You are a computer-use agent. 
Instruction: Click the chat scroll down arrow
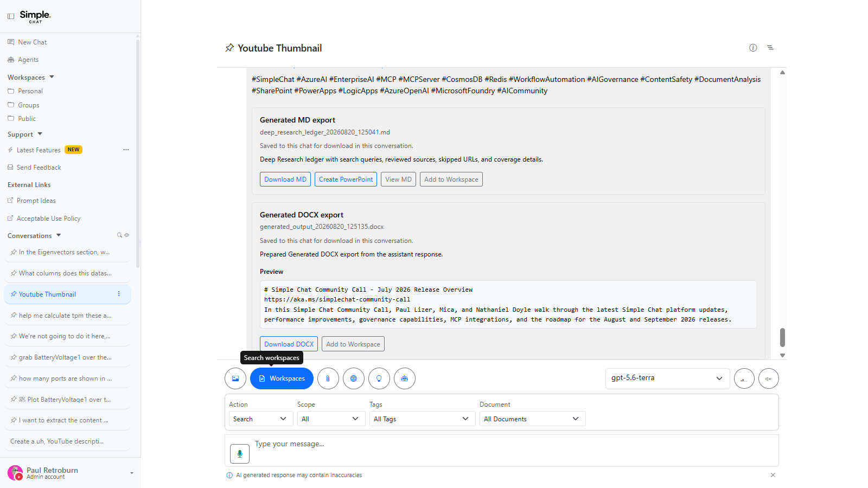(782, 355)
